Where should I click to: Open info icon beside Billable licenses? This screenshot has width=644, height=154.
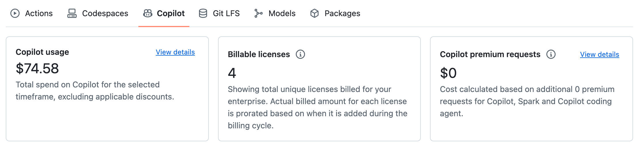(x=300, y=54)
